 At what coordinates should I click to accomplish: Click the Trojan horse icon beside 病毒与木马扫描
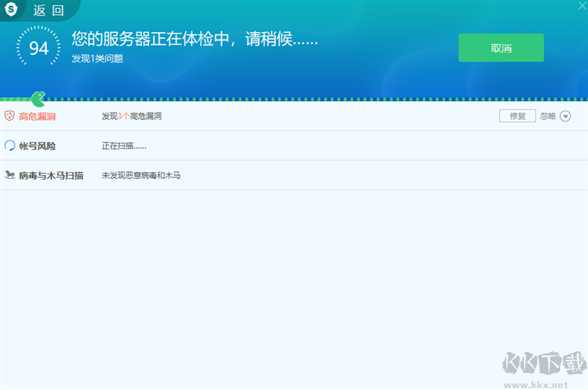click(10, 174)
